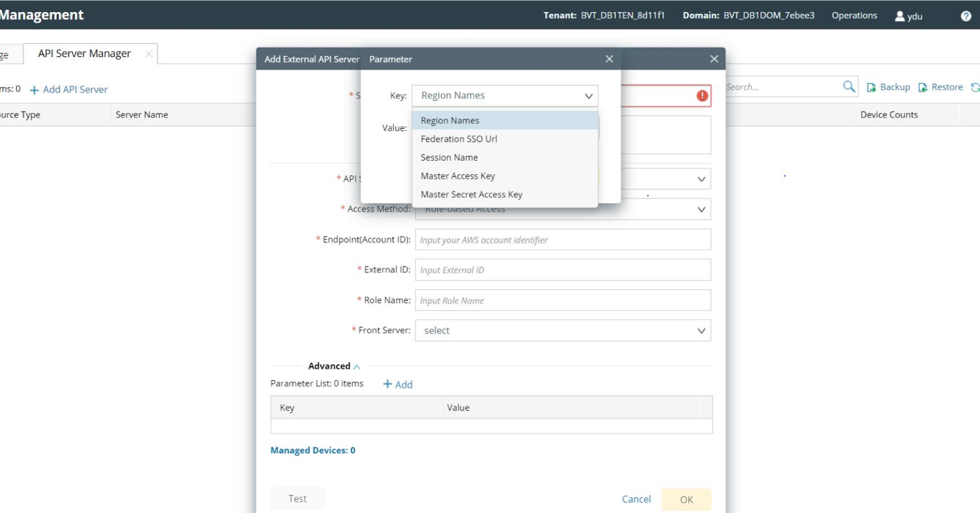Select Master Secret Access Key option

pos(471,195)
